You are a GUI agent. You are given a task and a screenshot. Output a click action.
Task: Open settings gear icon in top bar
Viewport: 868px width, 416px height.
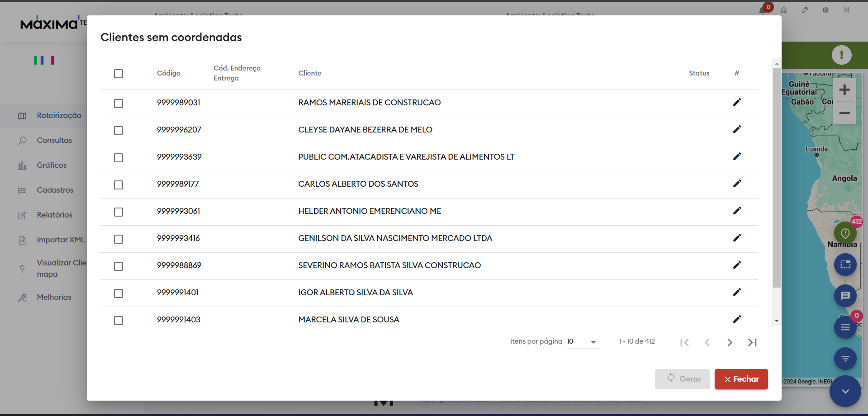pos(825,10)
